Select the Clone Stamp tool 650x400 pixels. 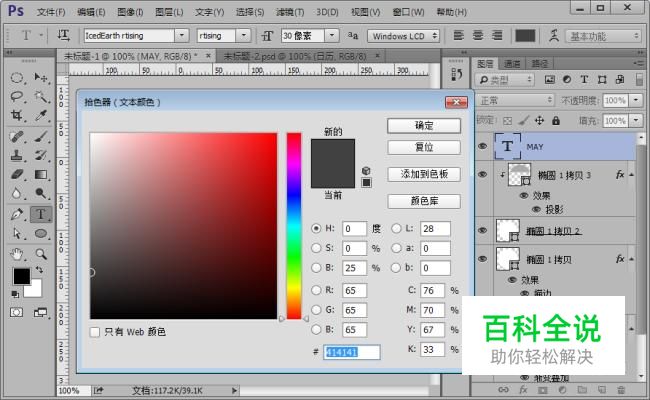17,155
